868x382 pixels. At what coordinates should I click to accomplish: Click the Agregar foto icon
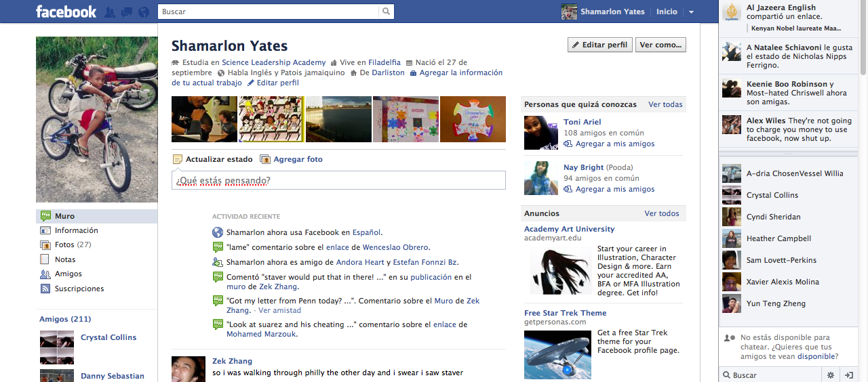(266, 159)
